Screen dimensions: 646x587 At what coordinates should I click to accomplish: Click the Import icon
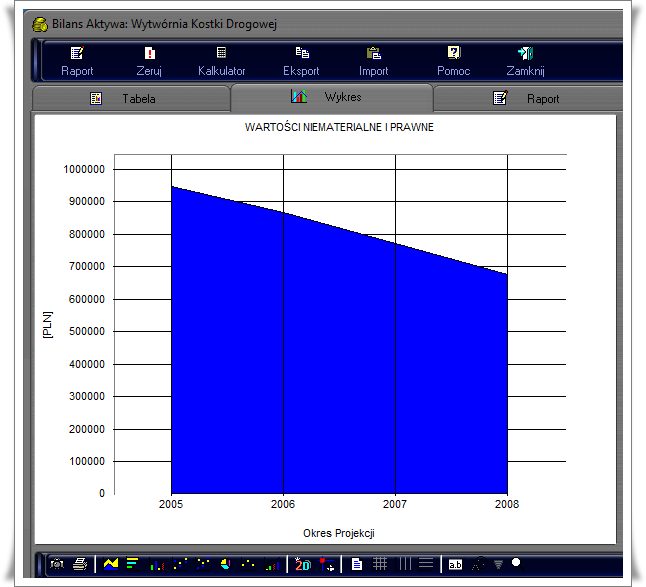374,61
